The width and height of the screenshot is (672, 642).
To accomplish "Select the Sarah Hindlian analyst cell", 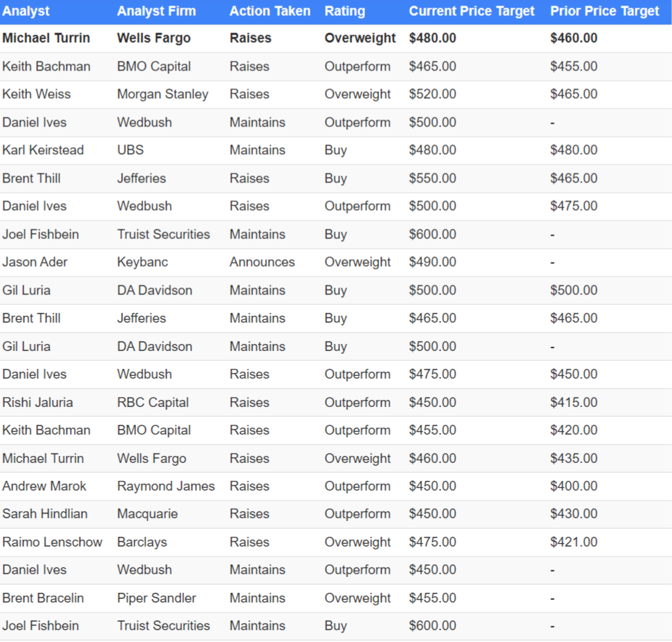I will [x=44, y=514].
